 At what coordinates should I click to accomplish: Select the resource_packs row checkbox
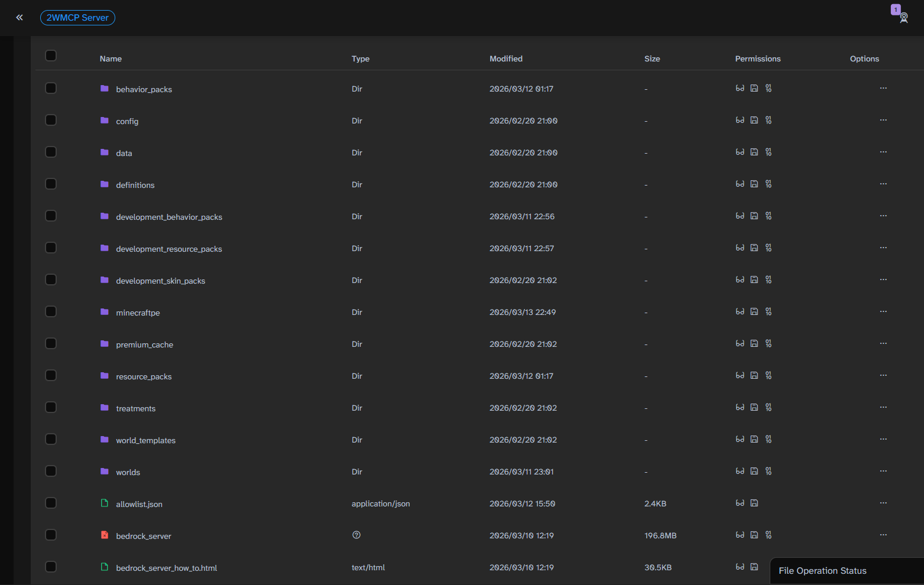[x=51, y=375]
